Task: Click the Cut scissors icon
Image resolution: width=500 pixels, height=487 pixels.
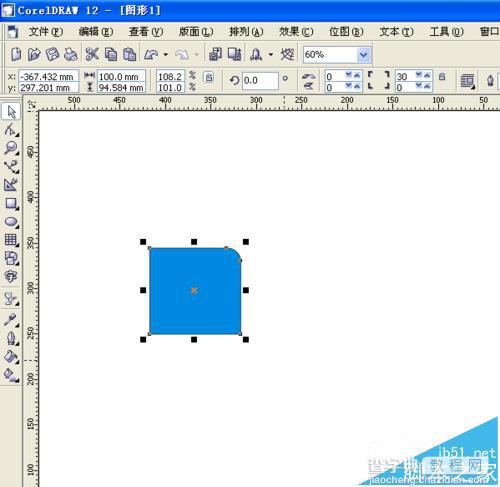Action: (x=92, y=54)
